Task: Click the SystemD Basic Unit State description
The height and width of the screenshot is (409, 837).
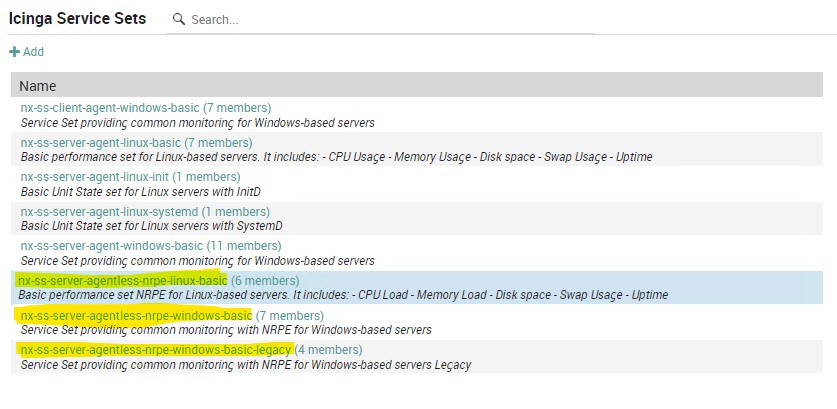Action: click(x=152, y=226)
